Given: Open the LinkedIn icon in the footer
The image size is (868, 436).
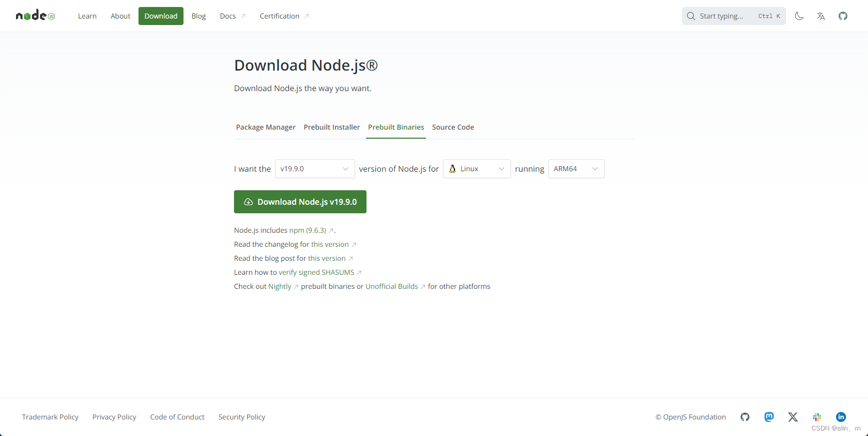Looking at the screenshot, I should click(x=841, y=417).
